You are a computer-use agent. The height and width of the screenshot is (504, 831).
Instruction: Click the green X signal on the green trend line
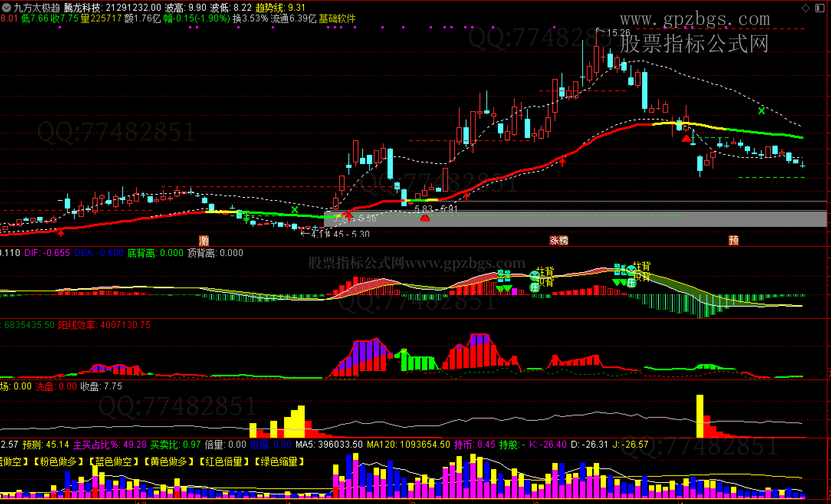point(294,210)
